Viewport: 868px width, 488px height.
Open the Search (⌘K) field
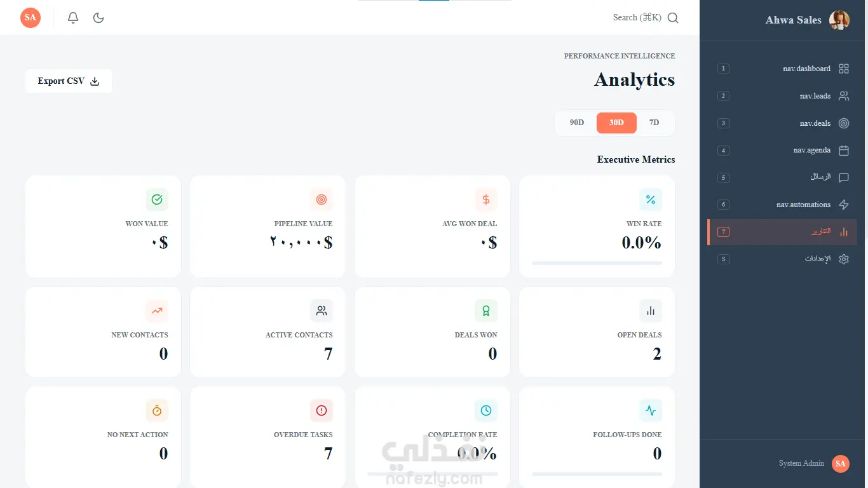(x=646, y=18)
